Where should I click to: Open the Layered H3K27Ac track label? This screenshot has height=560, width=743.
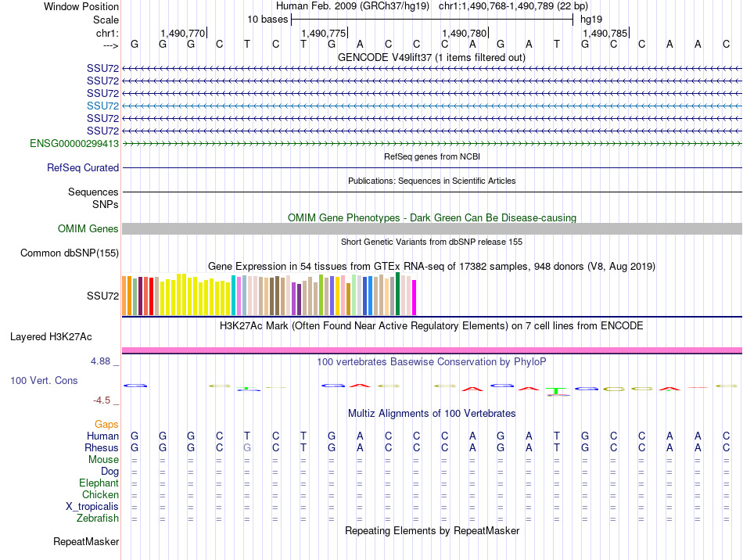(x=51, y=337)
